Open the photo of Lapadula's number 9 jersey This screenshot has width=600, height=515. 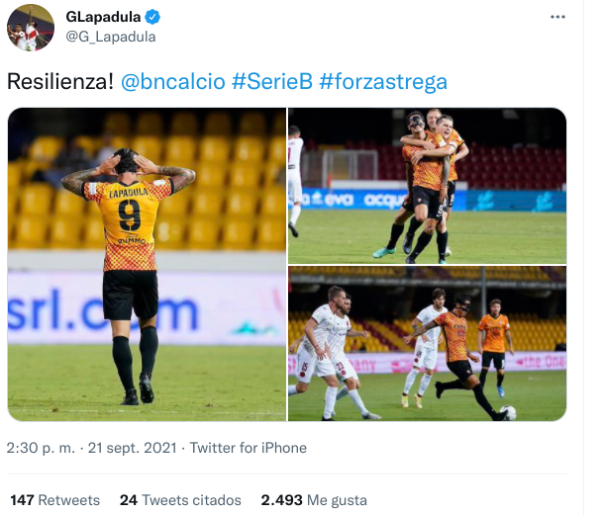click(147, 264)
